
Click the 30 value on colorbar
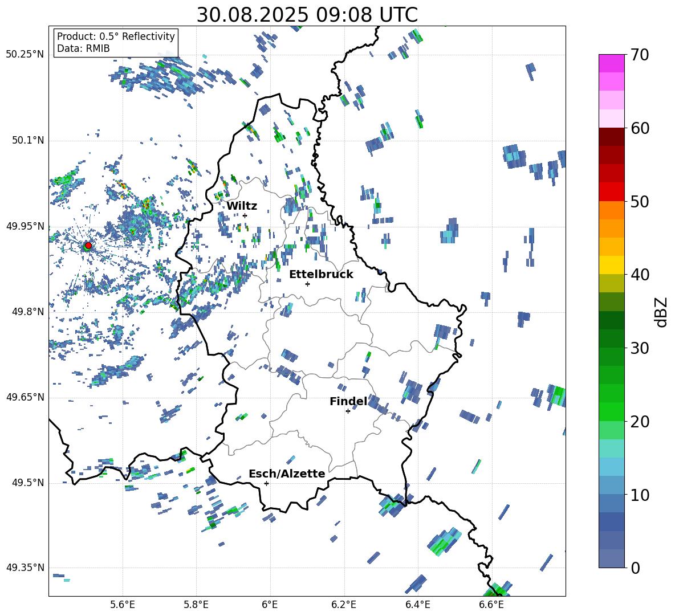[x=640, y=348]
